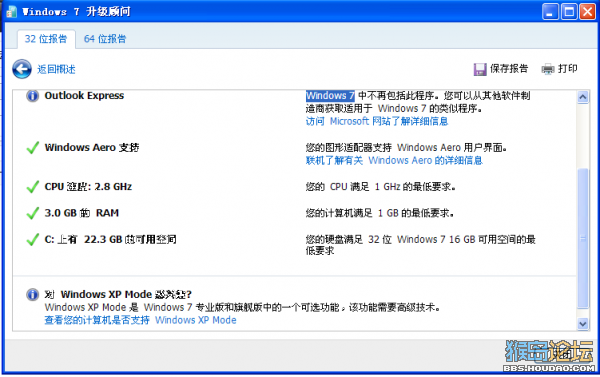
Task: Click the scrollbar up arrow
Action: (583, 96)
